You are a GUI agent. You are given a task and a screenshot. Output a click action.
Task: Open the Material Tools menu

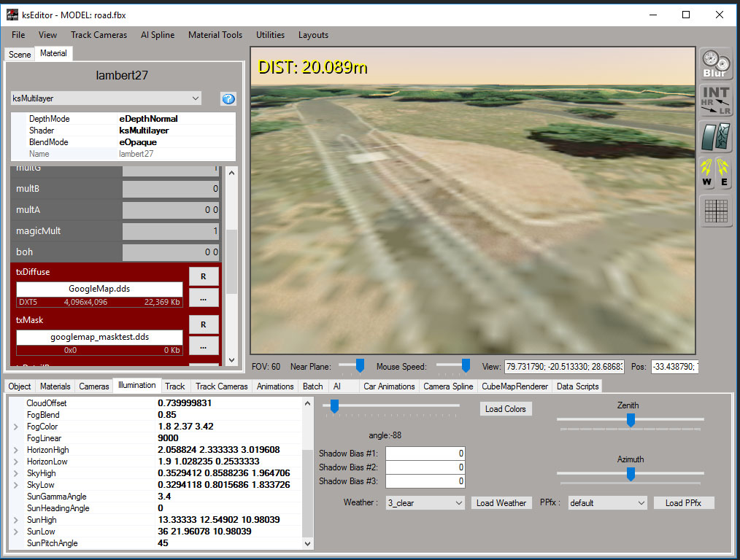pos(215,35)
